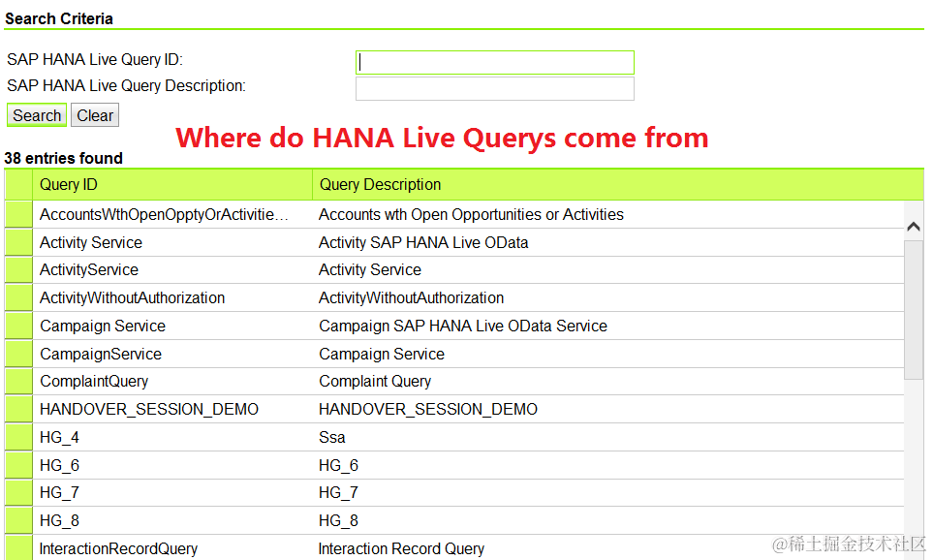Click Query ID 'HG_4'

pos(59,437)
